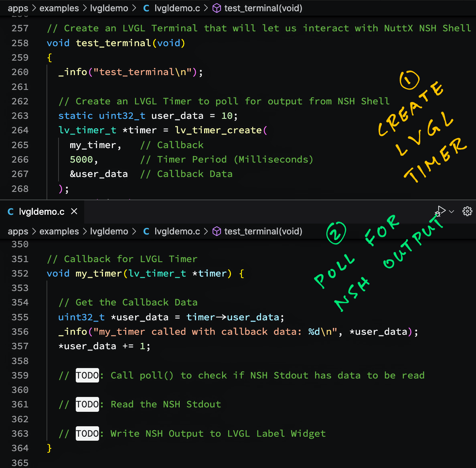Select the lvgldemo.c editor tab
Viewport: 476px width, 468px height.
click(41, 212)
